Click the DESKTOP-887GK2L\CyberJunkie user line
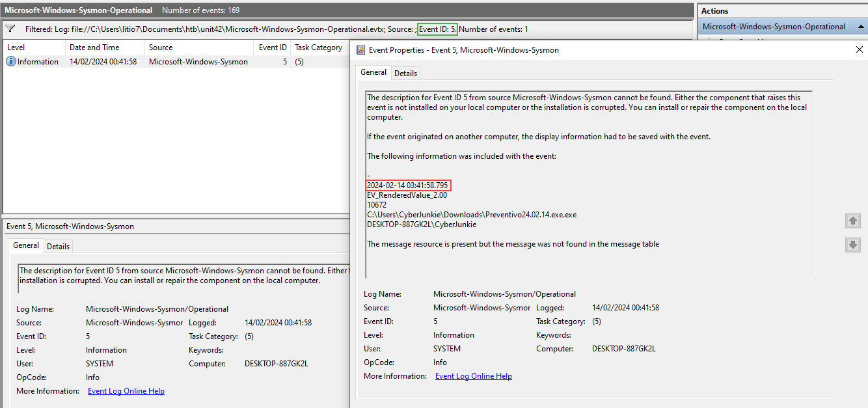This screenshot has width=868, height=408. pyautogui.click(x=422, y=224)
